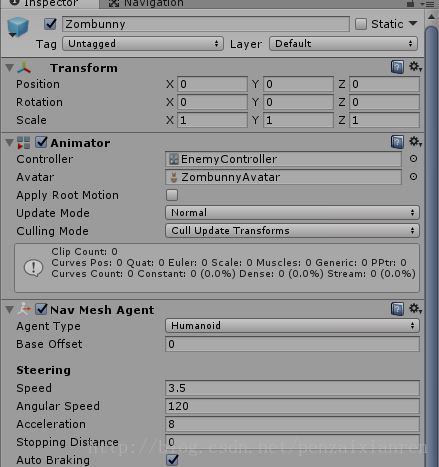Open the Static options dropdown arrow
The width and height of the screenshot is (439, 467).
pos(413,23)
